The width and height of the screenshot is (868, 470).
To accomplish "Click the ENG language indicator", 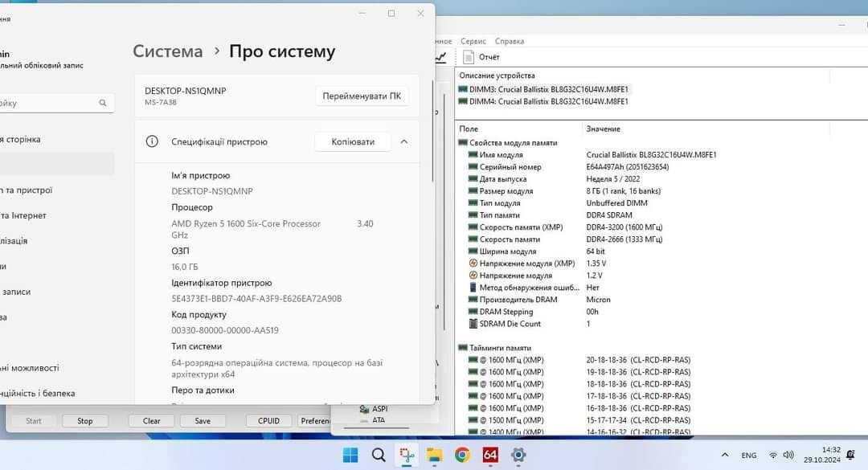I will 749,455.
